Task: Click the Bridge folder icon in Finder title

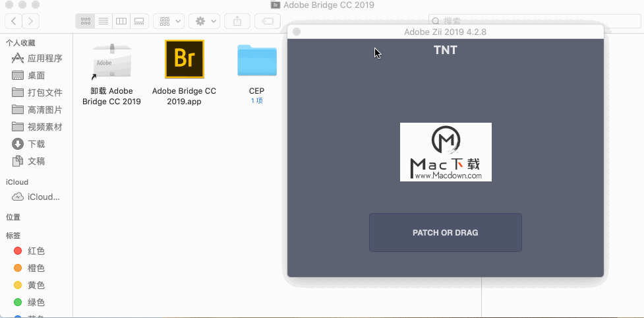Action: click(276, 5)
